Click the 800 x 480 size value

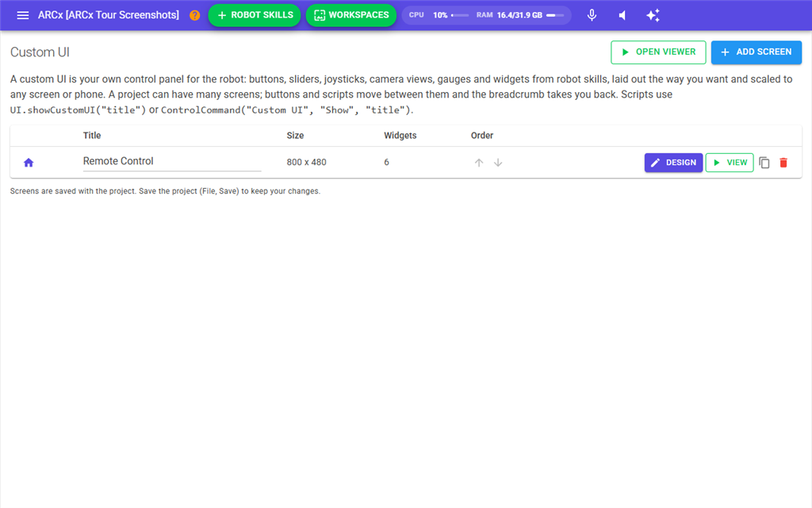point(307,162)
